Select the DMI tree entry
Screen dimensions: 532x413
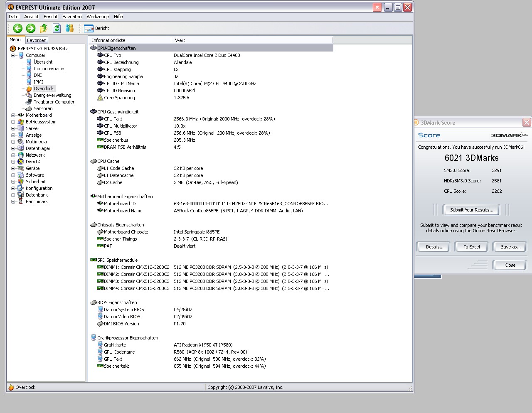(x=37, y=75)
